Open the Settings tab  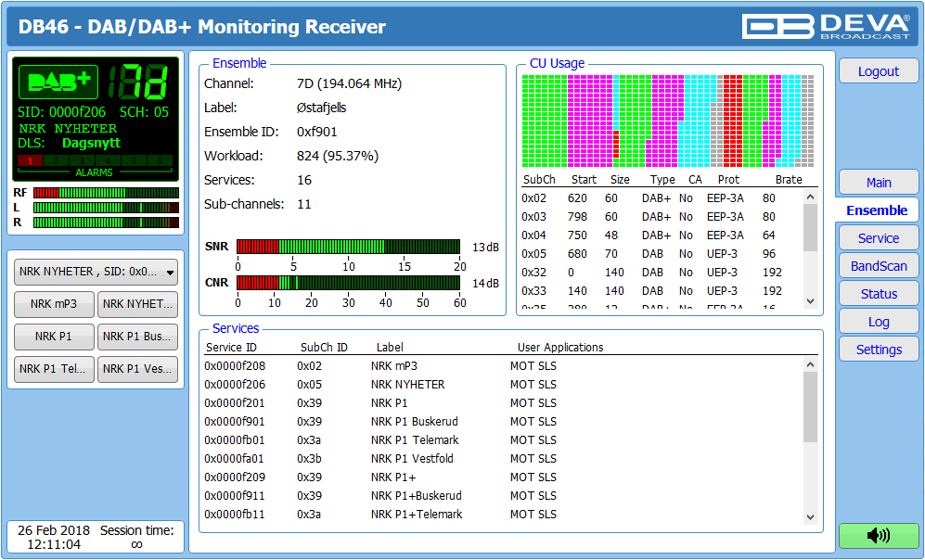click(x=879, y=350)
